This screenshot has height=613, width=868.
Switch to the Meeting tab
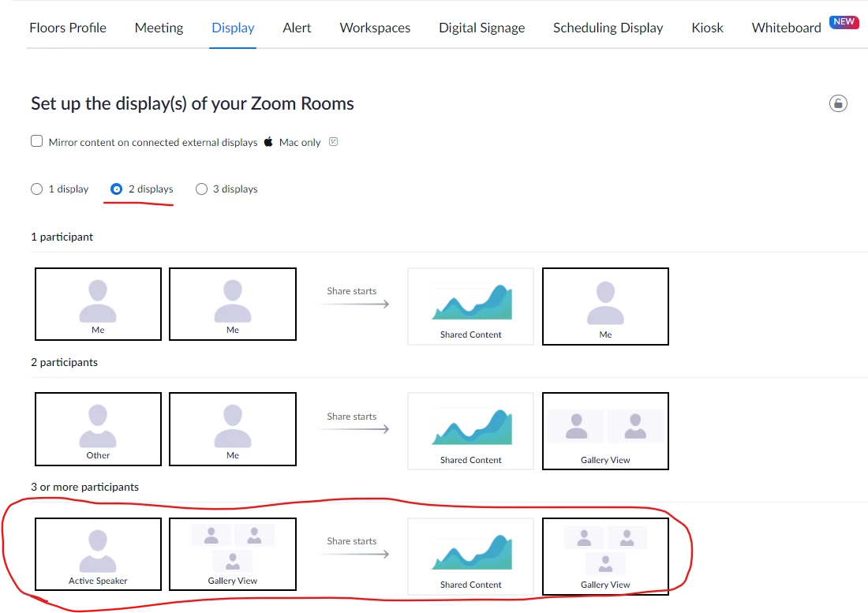pyautogui.click(x=159, y=28)
